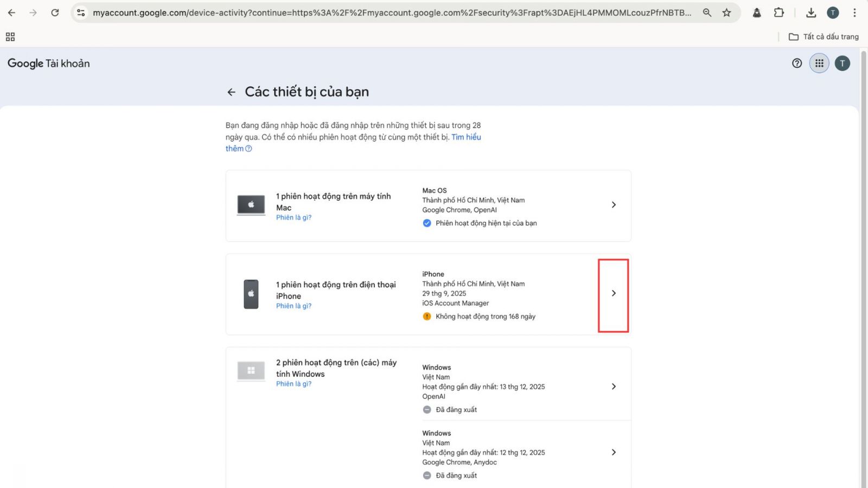Expand Windows session active 12 thg 12
Viewport: 868px width, 488px height.
coord(614,452)
